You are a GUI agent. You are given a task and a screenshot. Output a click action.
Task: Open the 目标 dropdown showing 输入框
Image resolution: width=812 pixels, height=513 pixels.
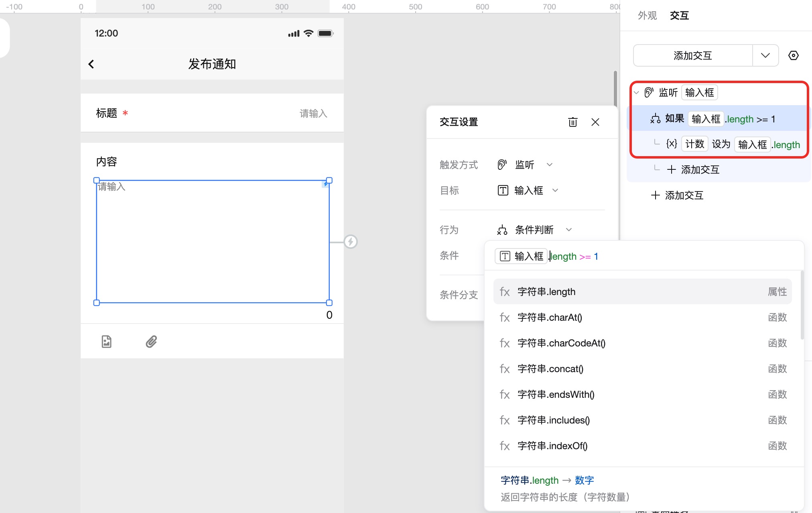(x=556, y=190)
